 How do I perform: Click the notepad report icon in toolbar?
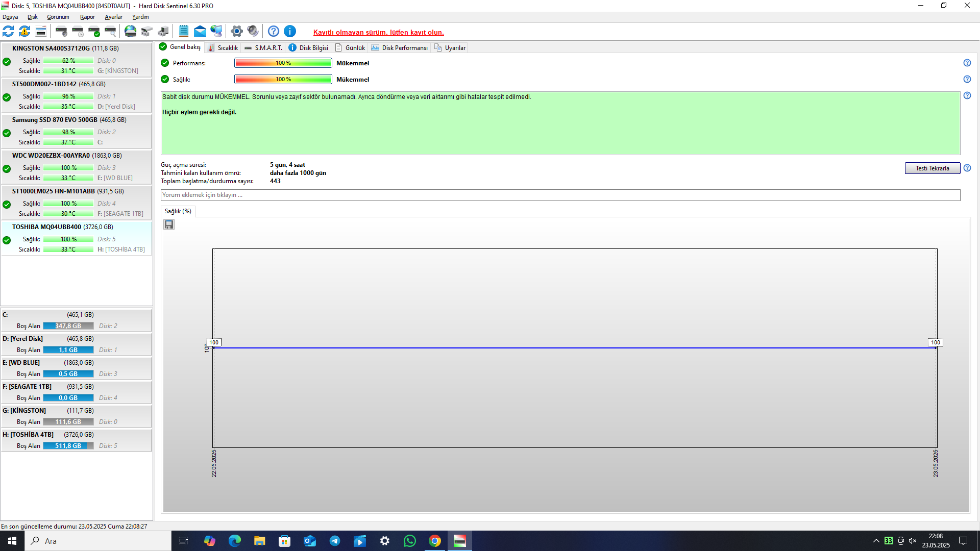[184, 32]
